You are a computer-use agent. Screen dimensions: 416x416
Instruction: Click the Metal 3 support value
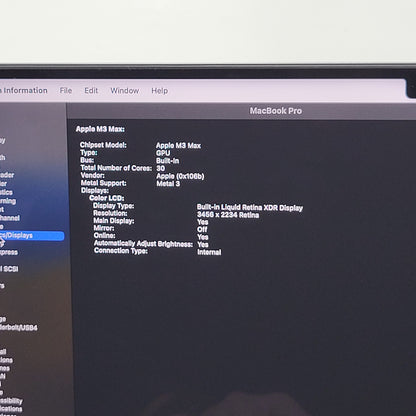168,183
